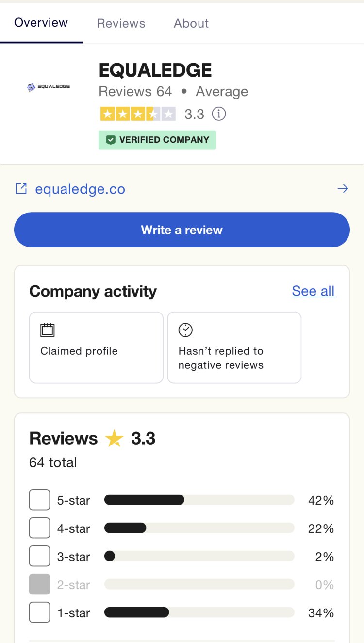Viewport: 364px width, 643px height.
Task: Check the 5-star filter checkbox
Action: coord(39,500)
